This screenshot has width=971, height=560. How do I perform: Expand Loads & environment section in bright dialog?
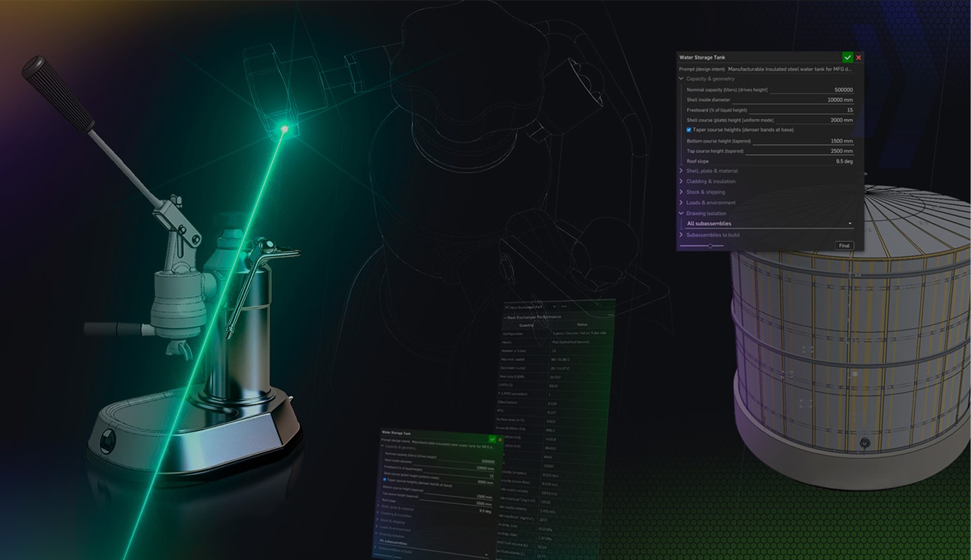pyautogui.click(x=681, y=203)
